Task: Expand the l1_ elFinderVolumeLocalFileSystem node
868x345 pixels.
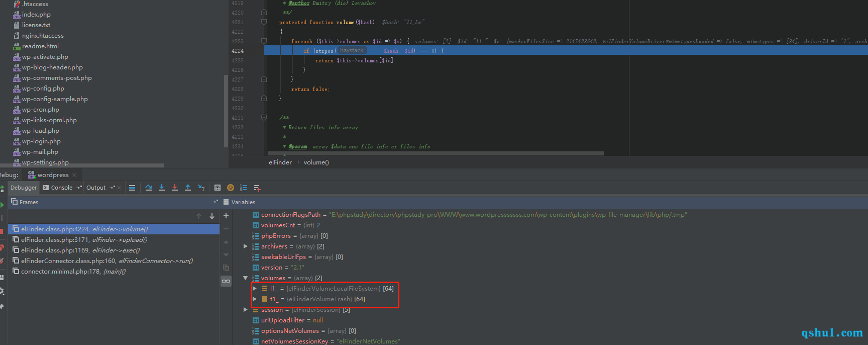Action: pos(255,289)
